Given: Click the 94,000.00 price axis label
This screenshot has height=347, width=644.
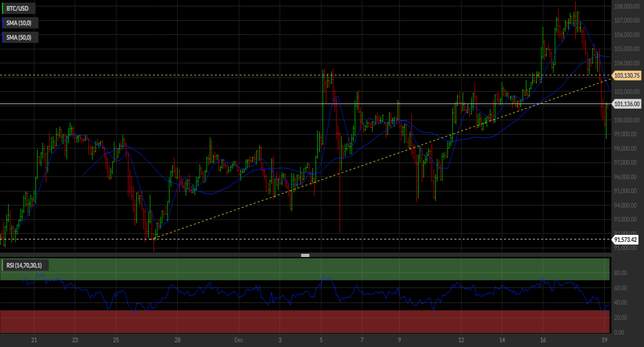Looking at the screenshot, I should pyautogui.click(x=626, y=205).
